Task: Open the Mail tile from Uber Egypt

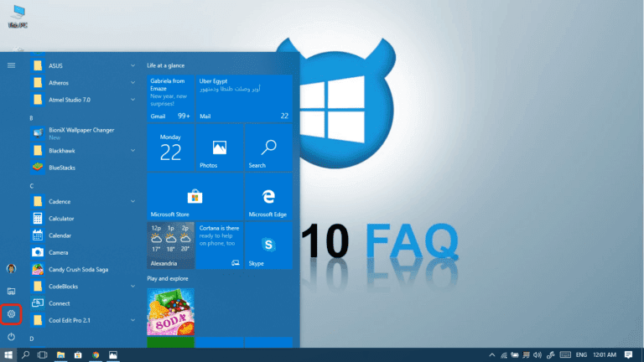Action: tap(244, 98)
